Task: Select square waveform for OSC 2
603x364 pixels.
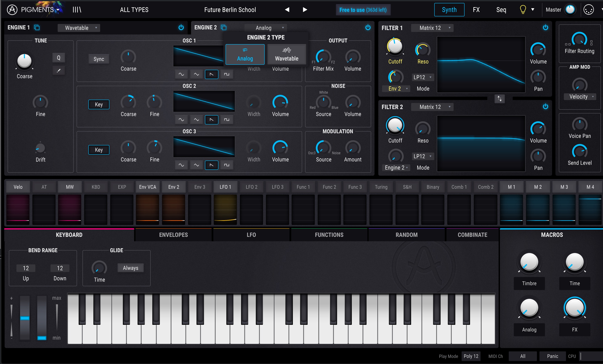Action: point(227,120)
